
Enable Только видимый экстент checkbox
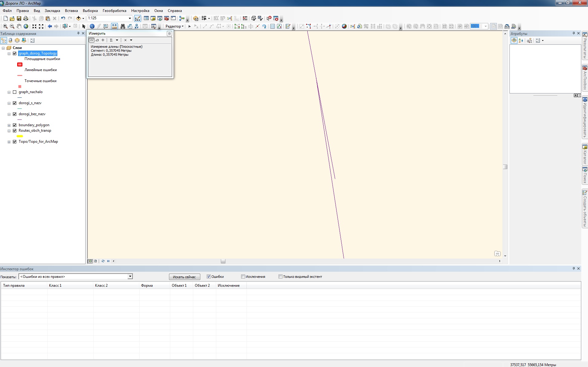click(x=280, y=277)
